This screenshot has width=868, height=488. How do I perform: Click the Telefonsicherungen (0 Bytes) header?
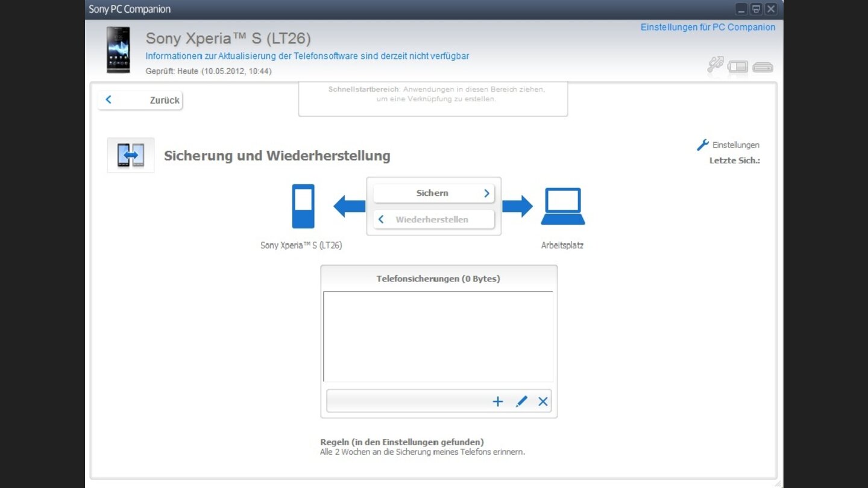(438, 279)
